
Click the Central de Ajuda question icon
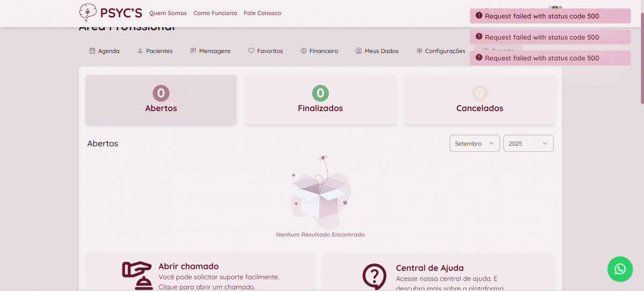[374, 276]
